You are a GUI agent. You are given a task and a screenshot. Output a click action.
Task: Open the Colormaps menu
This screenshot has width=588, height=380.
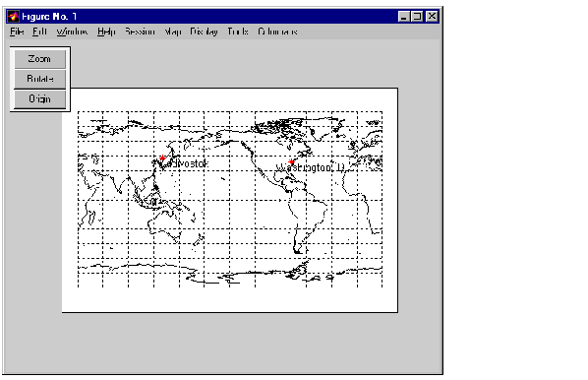point(277,32)
